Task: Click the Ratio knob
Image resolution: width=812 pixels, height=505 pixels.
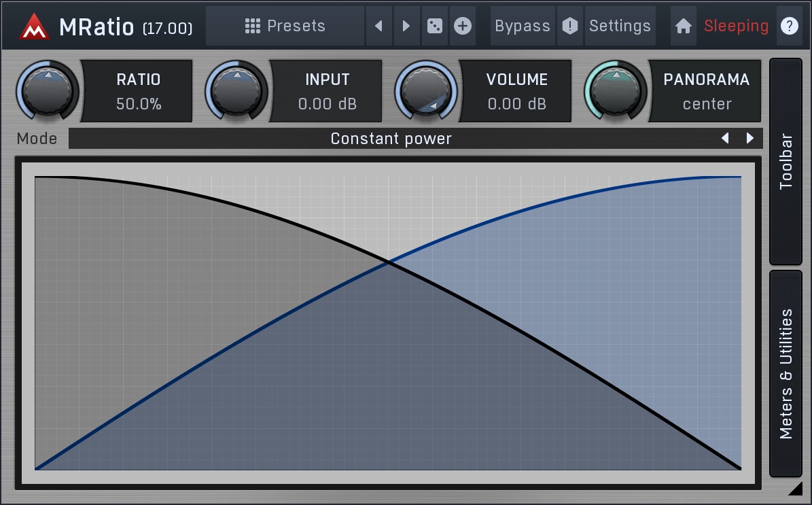Action: (48, 90)
